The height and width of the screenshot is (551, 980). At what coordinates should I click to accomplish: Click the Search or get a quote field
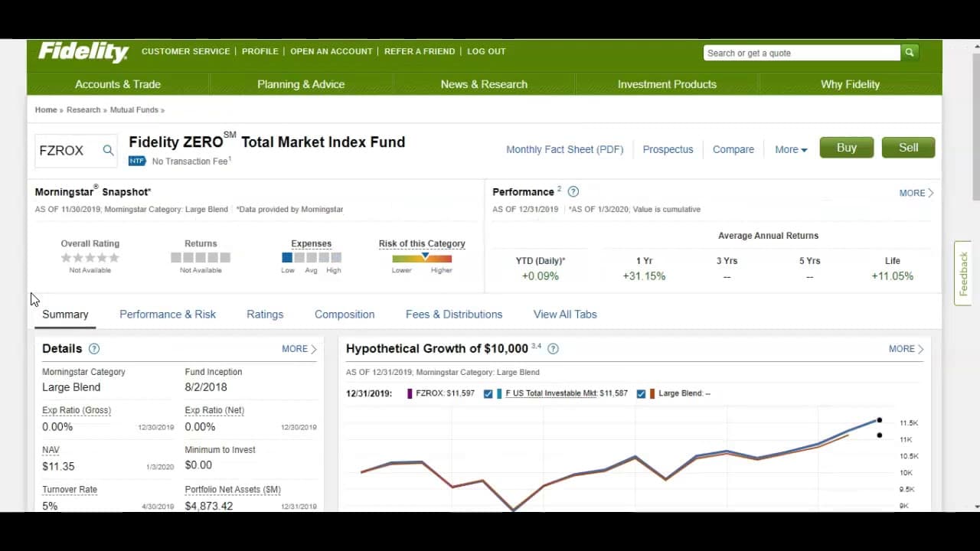pyautogui.click(x=802, y=53)
